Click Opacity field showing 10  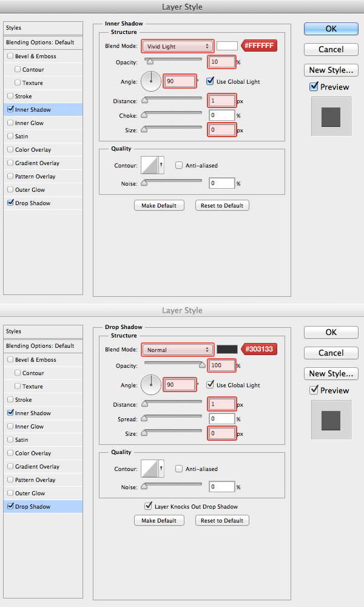click(x=221, y=62)
